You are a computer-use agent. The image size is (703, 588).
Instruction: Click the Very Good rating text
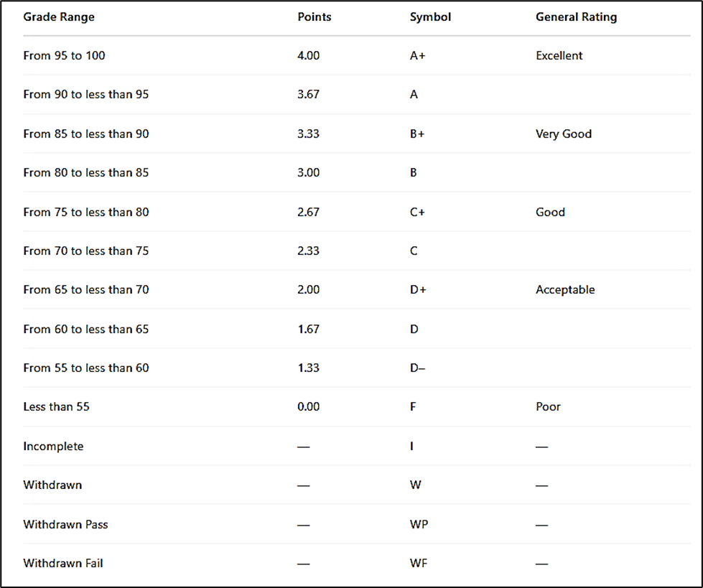[564, 134]
